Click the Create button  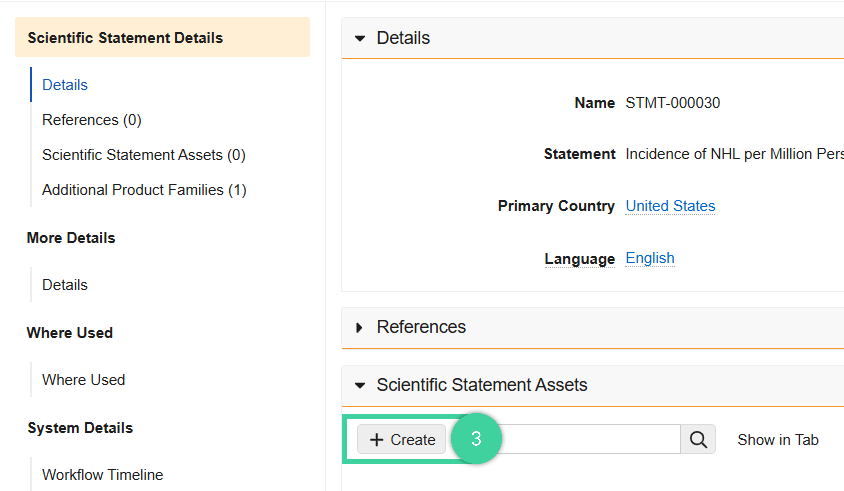[x=402, y=439]
